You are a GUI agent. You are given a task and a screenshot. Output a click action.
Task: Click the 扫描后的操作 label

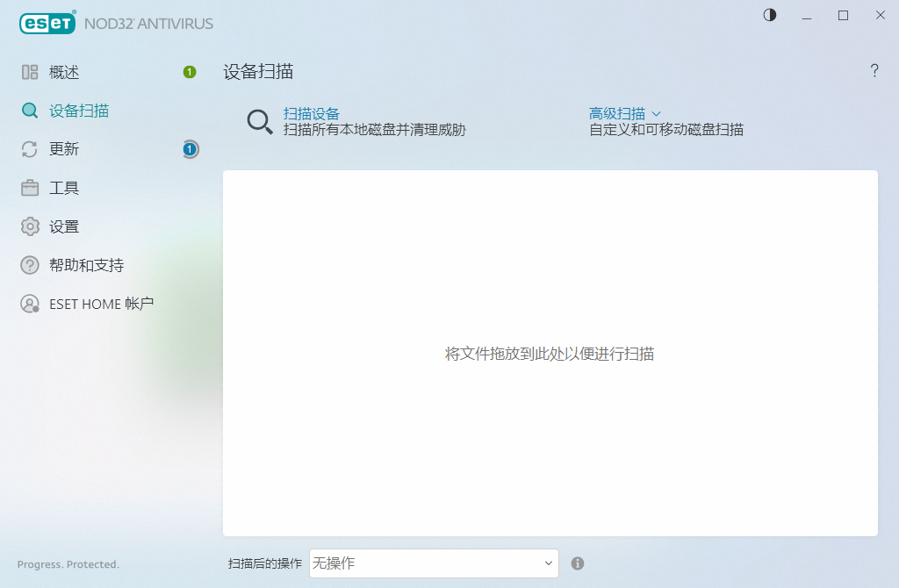coord(265,563)
